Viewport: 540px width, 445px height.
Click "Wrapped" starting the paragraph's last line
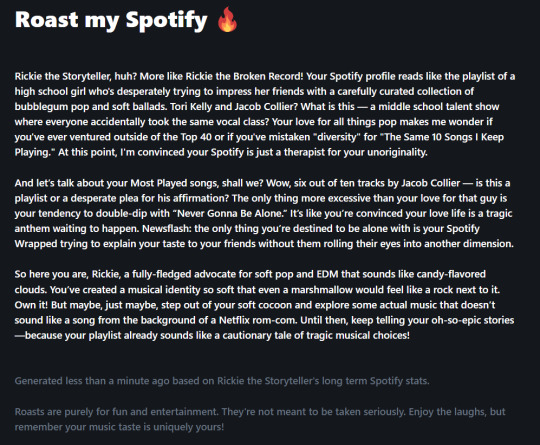[x=36, y=244]
